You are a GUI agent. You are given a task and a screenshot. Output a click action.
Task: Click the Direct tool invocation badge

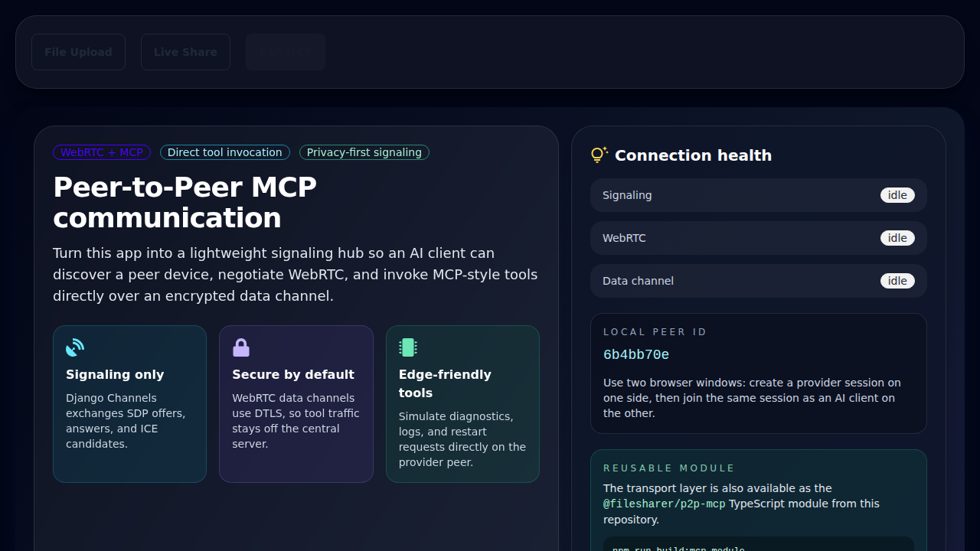coord(224,152)
